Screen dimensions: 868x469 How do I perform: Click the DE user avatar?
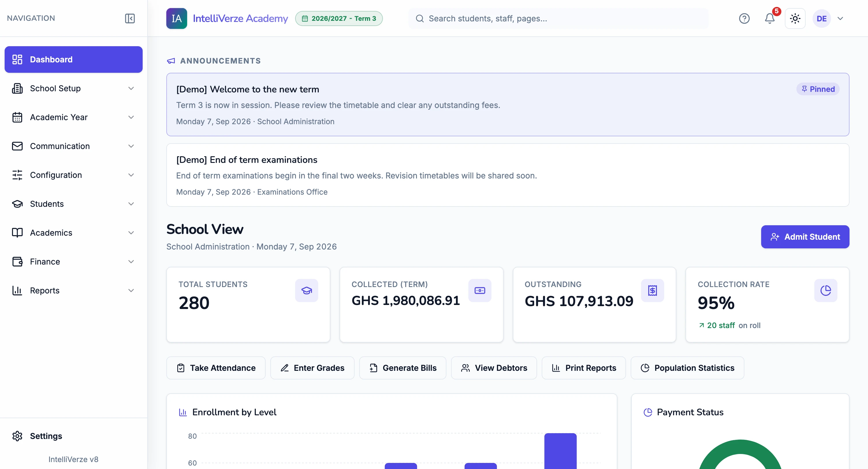coord(822,18)
